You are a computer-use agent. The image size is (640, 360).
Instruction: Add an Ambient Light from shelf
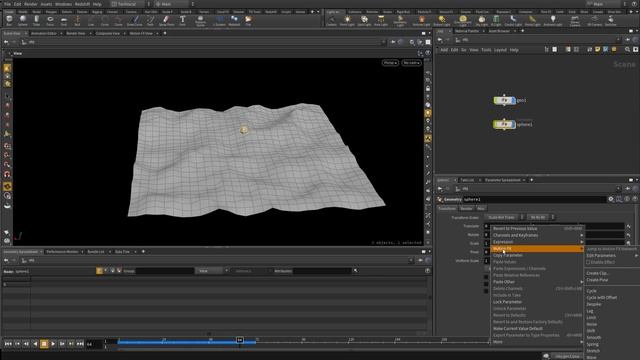(x=553, y=20)
